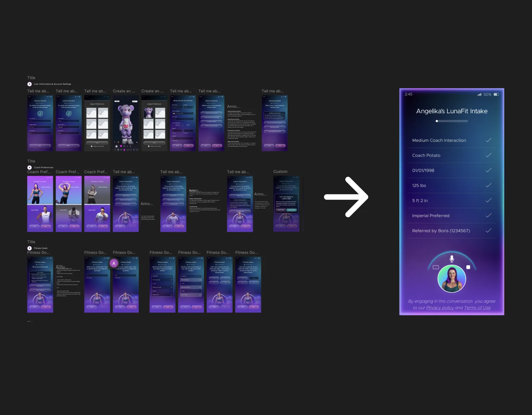Select the Custom frame thumbnail
Viewport: 532px width, 415px height.
[286, 204]
